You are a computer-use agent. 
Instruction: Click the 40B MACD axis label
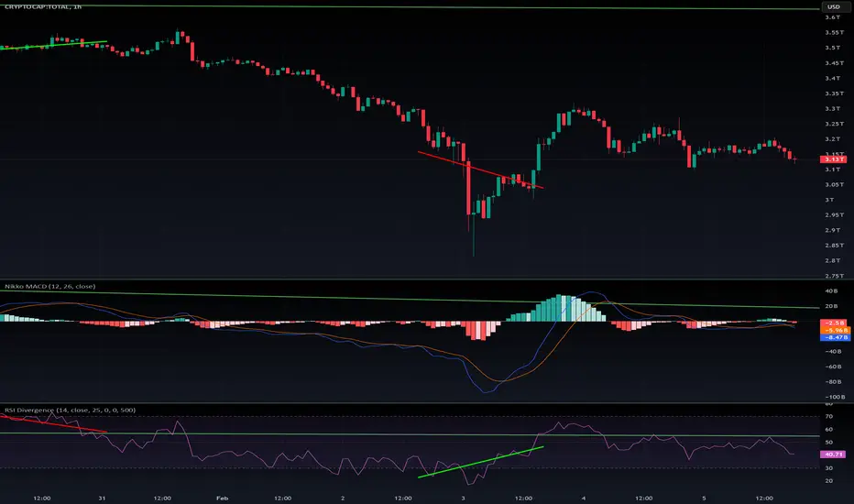pyautogui.click(x=831, y=291)
